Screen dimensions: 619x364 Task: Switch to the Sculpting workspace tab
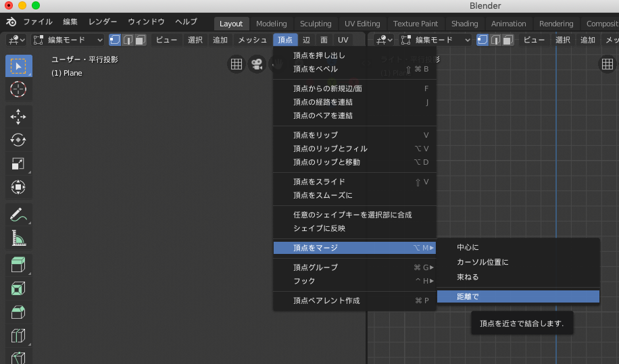coord(316,24)
